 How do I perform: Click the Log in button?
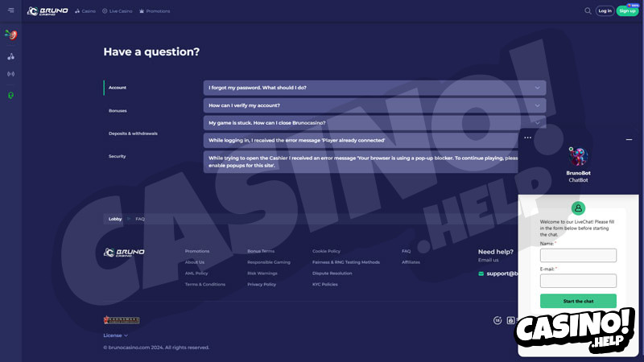pyautogui.click(x=605, y=11)
